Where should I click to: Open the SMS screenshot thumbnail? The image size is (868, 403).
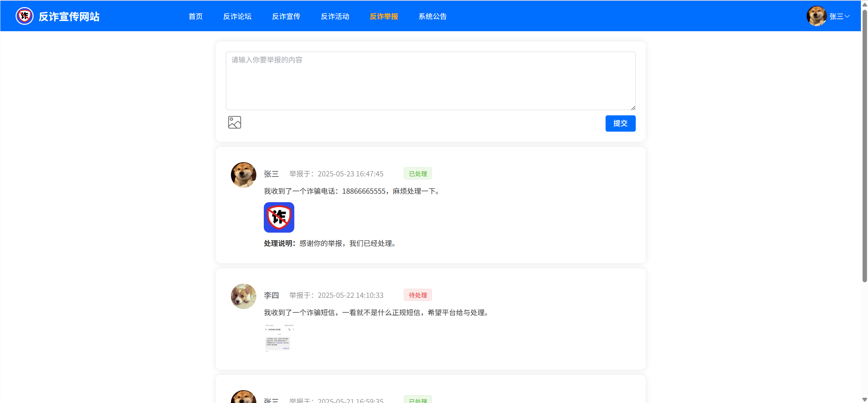click(279, 338)
